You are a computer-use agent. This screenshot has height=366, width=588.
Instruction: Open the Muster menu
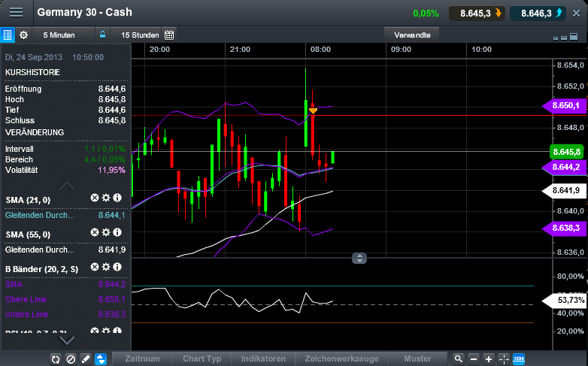pos(417,359)
